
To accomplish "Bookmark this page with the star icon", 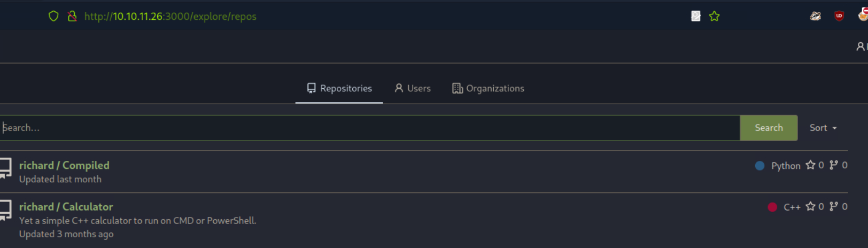I will click(x=714, y=16).
